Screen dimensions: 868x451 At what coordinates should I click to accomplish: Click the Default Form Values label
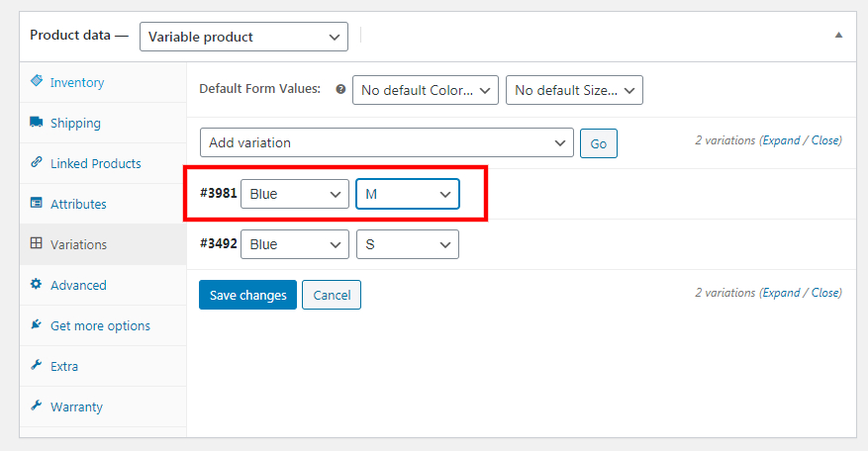pos(259,89)
